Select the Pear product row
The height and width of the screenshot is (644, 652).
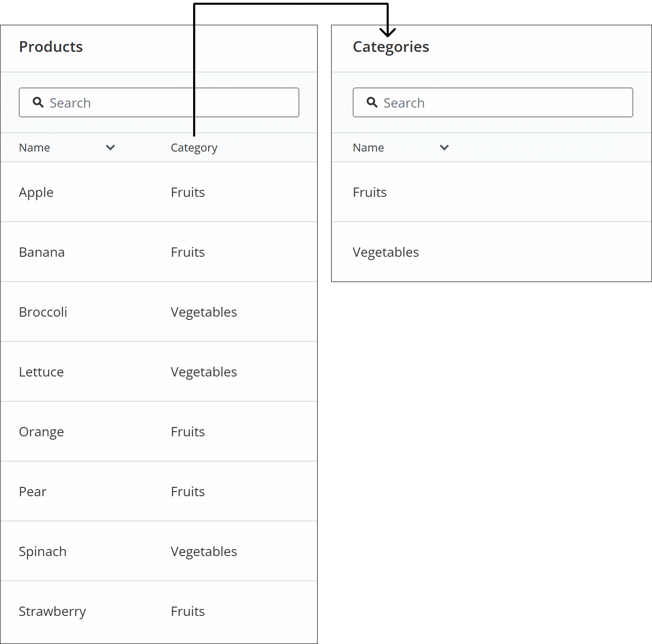33,492
